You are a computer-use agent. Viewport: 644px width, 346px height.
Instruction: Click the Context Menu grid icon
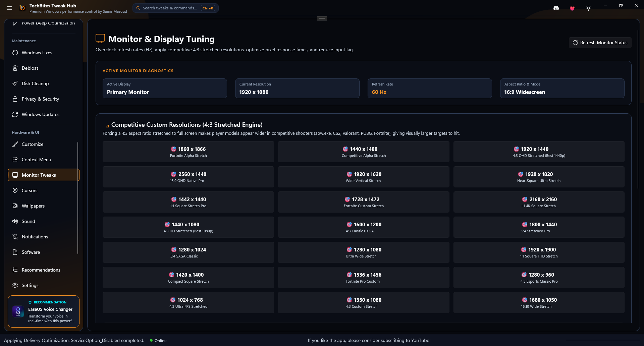coord(15,160)
